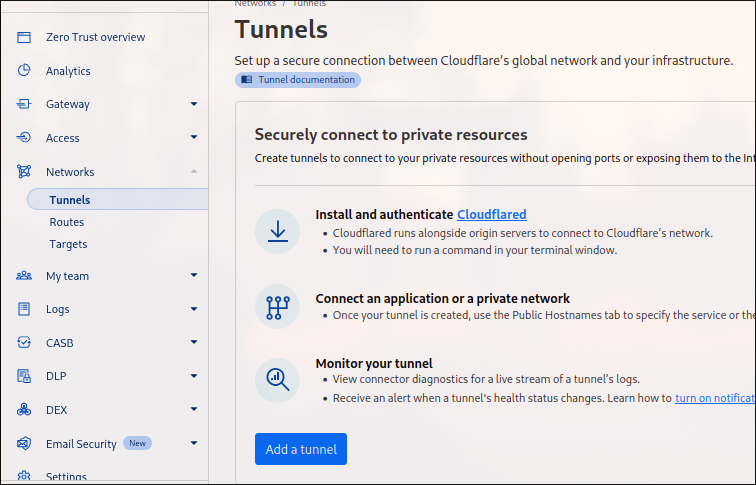Click the DLP icon in sidebar
Viewport: 756px width, 485px height.
coord(24,376)
